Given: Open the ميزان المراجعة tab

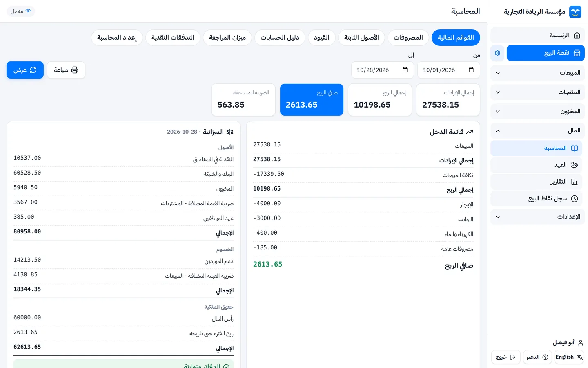Looking at the screenshot, I should coord(227,38).
